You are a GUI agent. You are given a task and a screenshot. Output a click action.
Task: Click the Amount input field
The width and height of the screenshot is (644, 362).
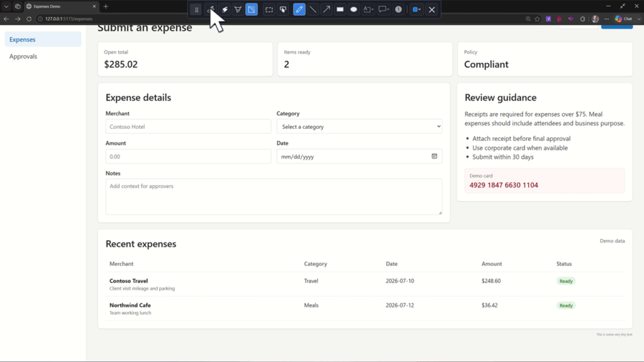(188, 156)
